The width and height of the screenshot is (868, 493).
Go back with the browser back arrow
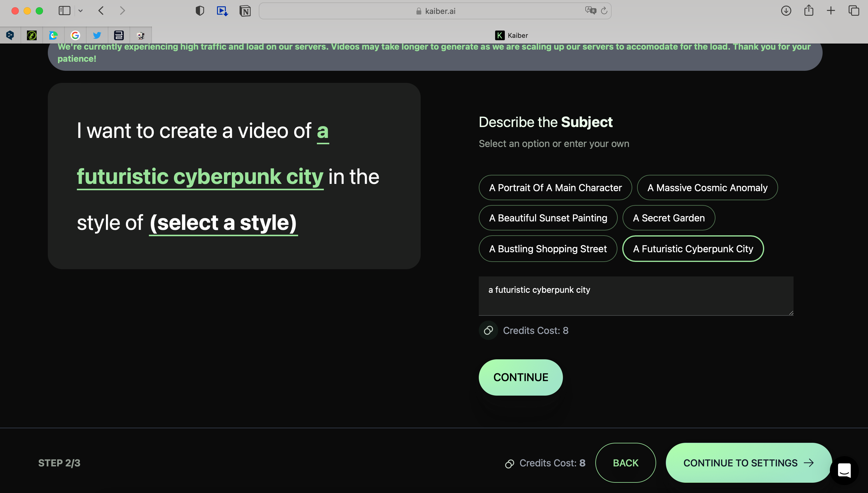pyautogui.click(x=101, y=11)
